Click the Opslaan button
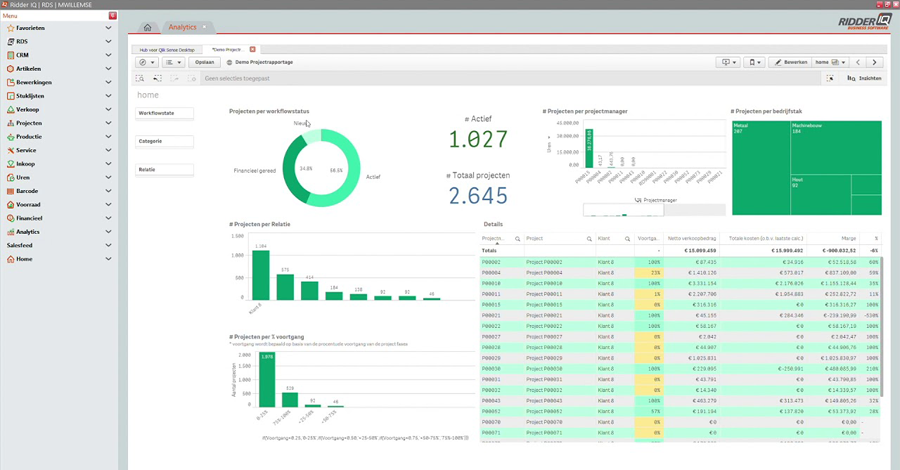 204,62
